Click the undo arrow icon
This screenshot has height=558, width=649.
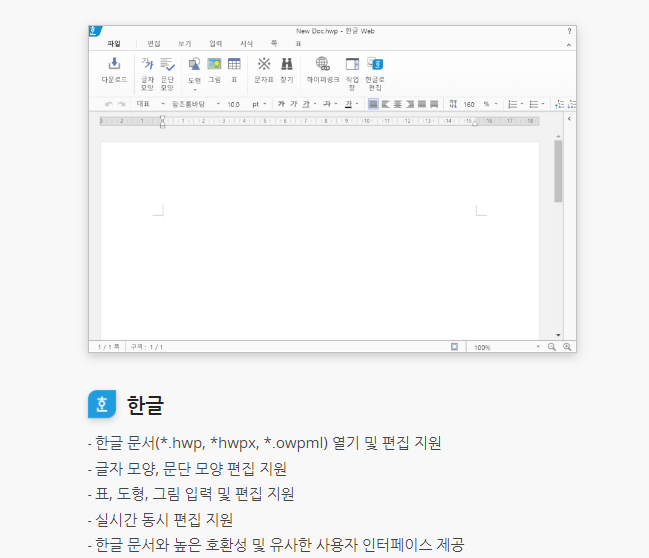(x=109, y=104)
